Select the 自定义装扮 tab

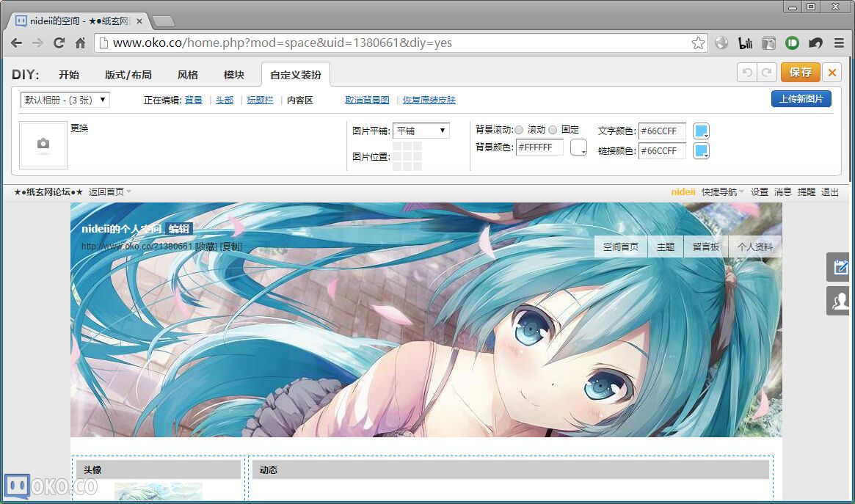296,75
